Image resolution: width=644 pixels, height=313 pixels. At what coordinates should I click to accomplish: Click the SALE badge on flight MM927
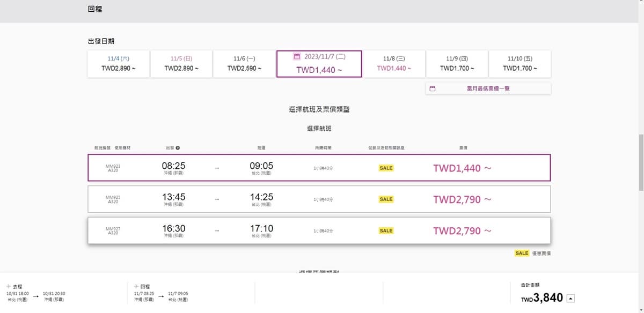coord(386,230)
